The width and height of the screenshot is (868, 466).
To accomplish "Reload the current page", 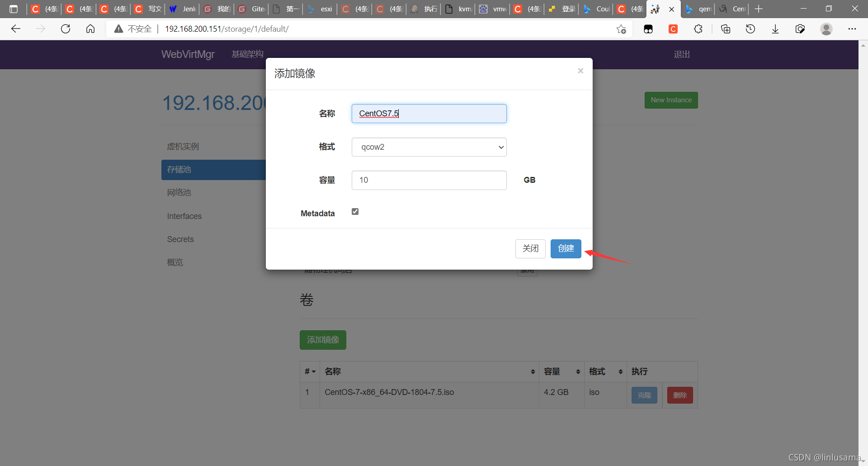I will coord(66,29).
